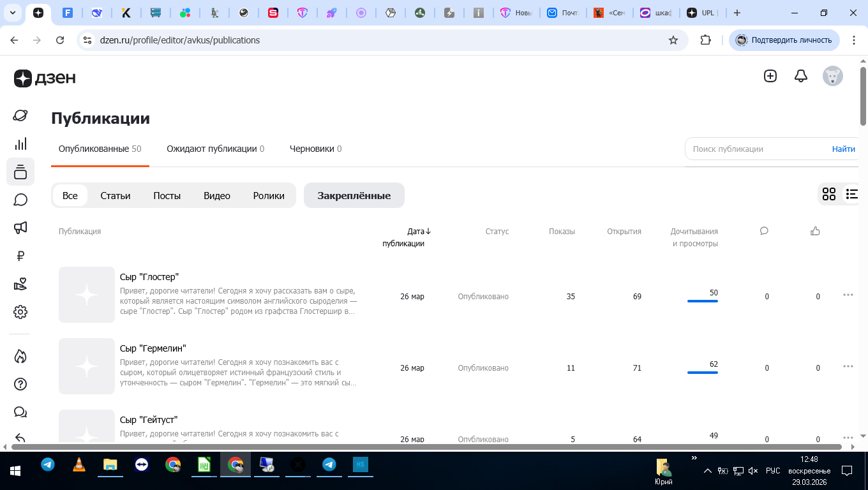Click the address bar URL

[180, 40]
